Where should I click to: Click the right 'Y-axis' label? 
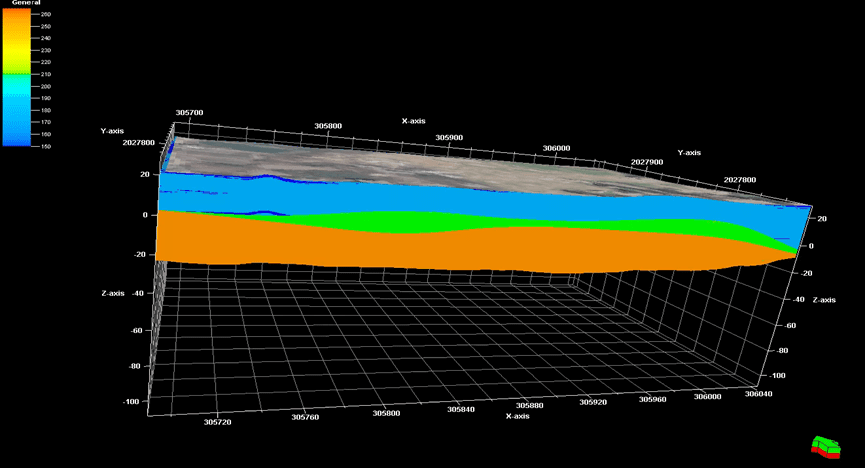[x=689, y=152]
